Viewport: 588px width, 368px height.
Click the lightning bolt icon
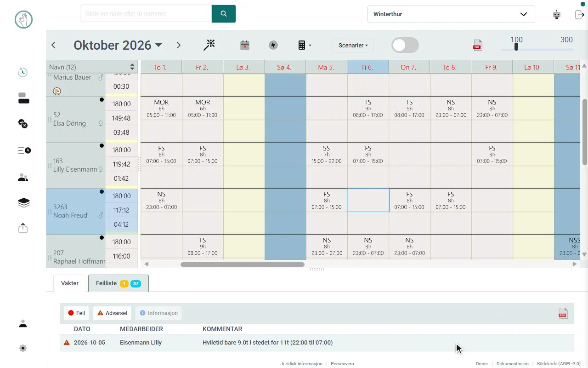click(x=273, y=45)
